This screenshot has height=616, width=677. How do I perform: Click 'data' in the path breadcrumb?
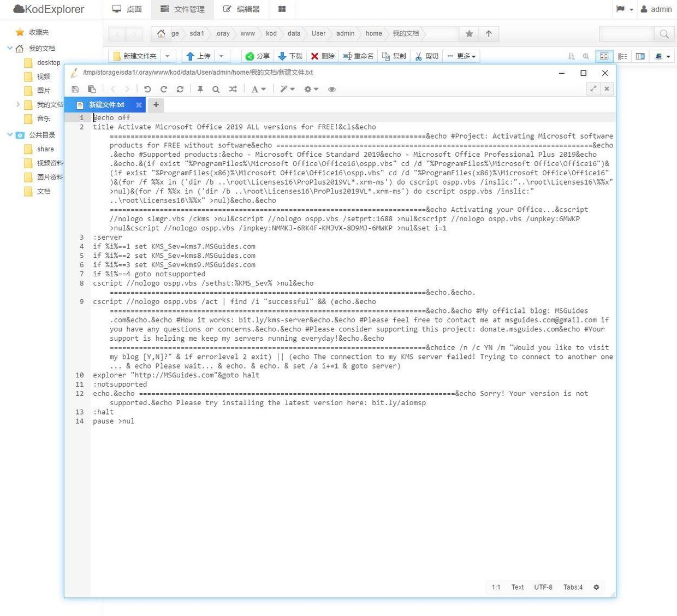point(294,34)
